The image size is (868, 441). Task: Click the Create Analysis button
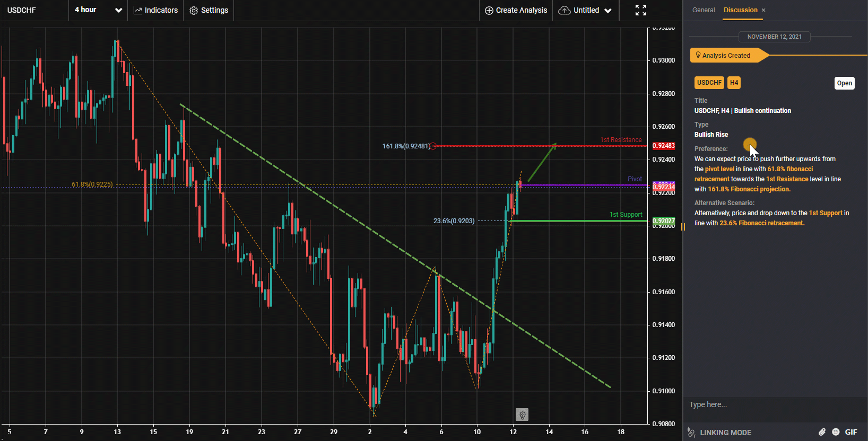coord(516,10)
